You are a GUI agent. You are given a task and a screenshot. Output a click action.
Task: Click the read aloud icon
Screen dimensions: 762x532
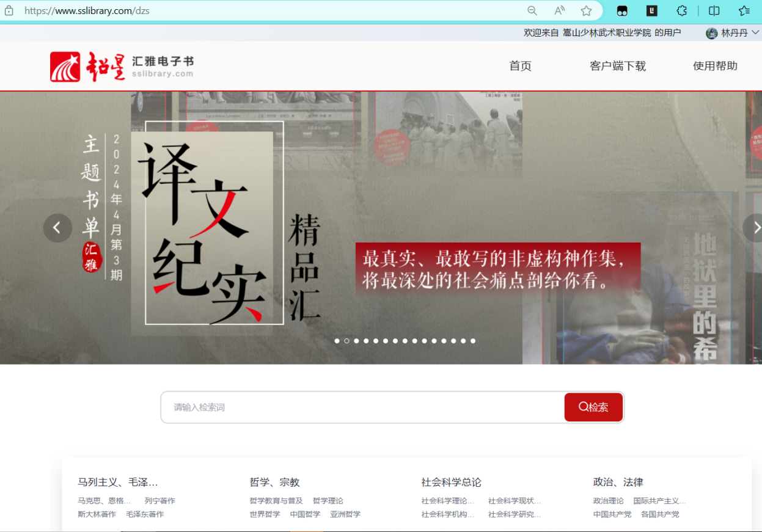point(559,10)
